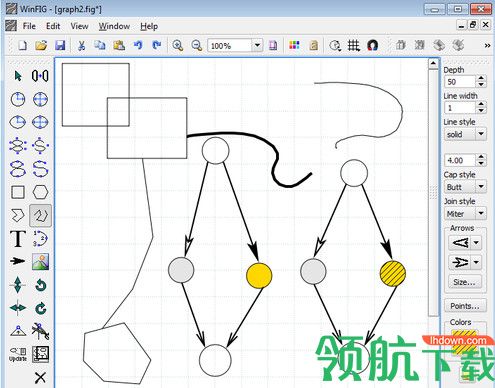Undo the last action
Image resolution: width=495 pixels, height=388 pixels.
point(138,45)
